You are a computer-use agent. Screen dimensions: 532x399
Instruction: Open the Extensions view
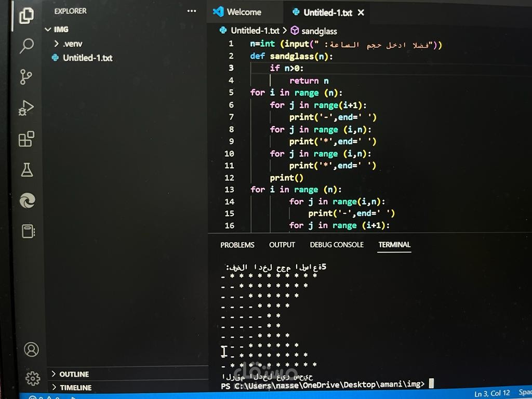tap(26, 139)
